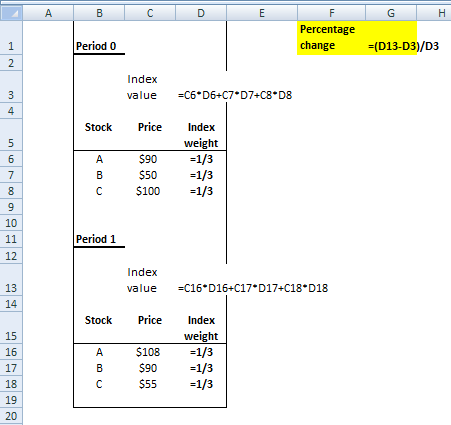Click stock 'C' in row 18
451x425 pixels.
[99, 384]
